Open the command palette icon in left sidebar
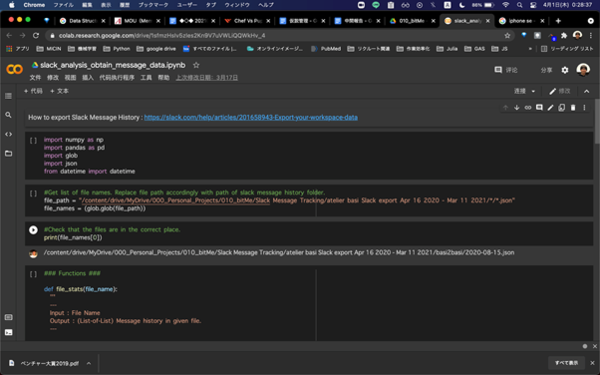This screenshot has width=600, height=375. pos(8,317)
